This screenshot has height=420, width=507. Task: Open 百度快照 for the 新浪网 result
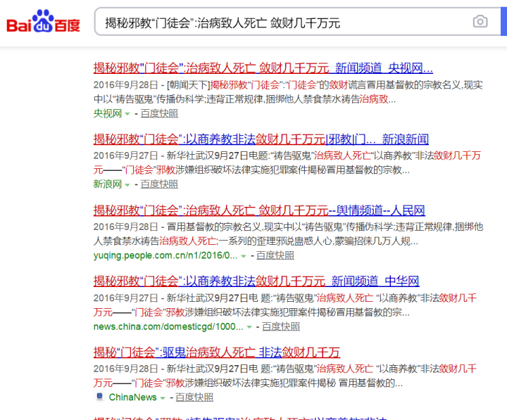tap(159, 184)
